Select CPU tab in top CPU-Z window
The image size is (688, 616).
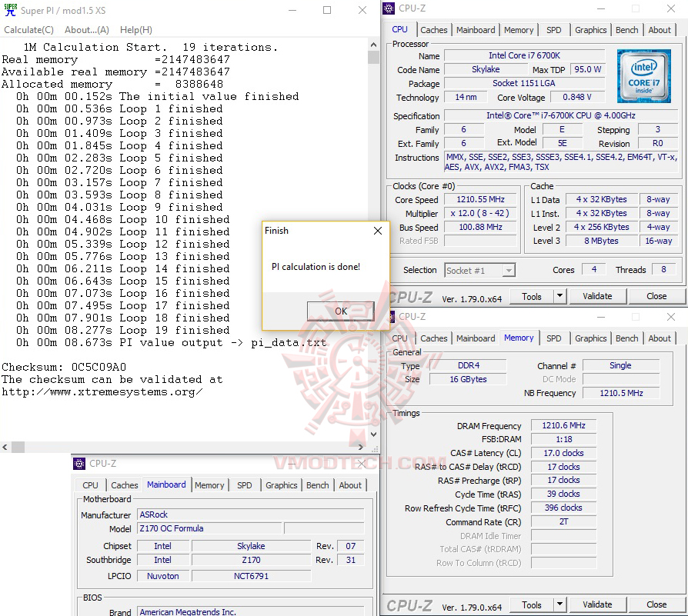click(x=399, y=29)
